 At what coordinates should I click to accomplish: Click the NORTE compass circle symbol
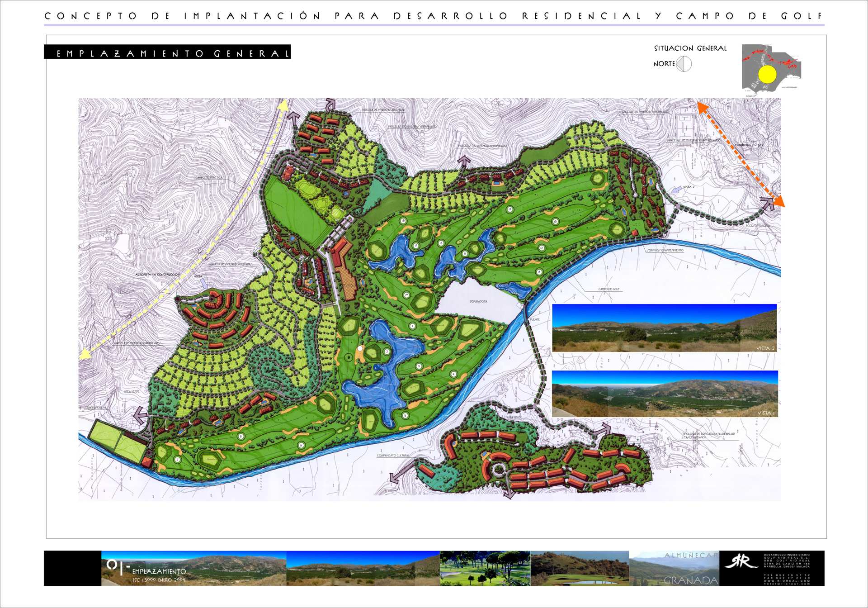pos(684,64)
